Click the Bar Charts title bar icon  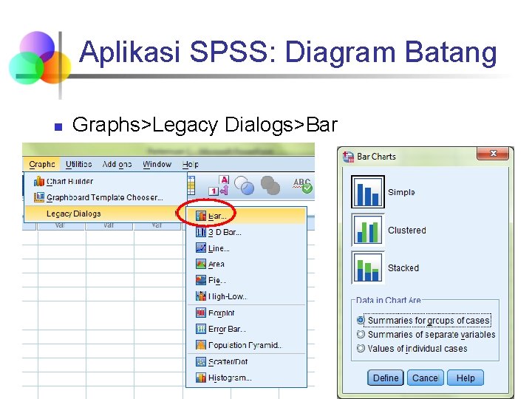[349, 157]
